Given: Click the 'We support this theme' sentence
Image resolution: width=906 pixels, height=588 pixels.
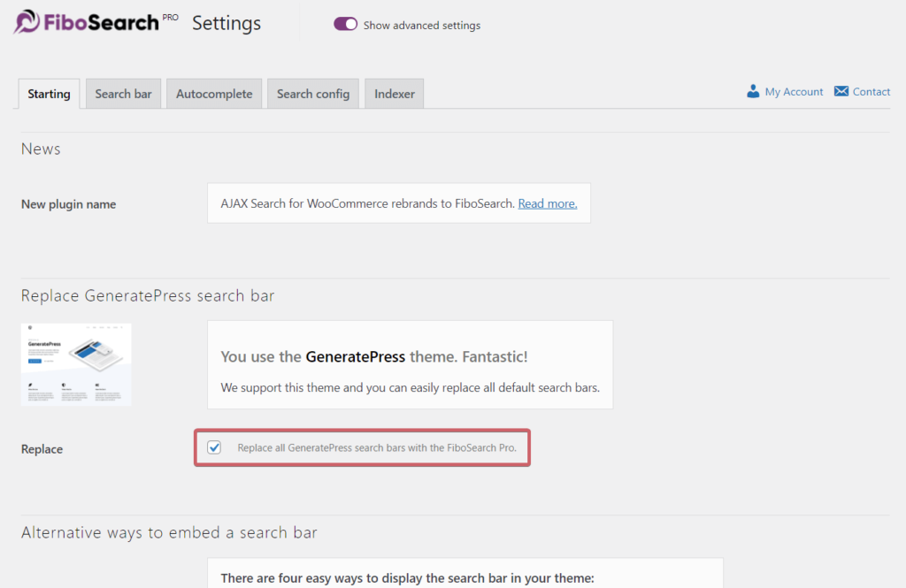Looking at the screenshot, I should click(411, 387).
